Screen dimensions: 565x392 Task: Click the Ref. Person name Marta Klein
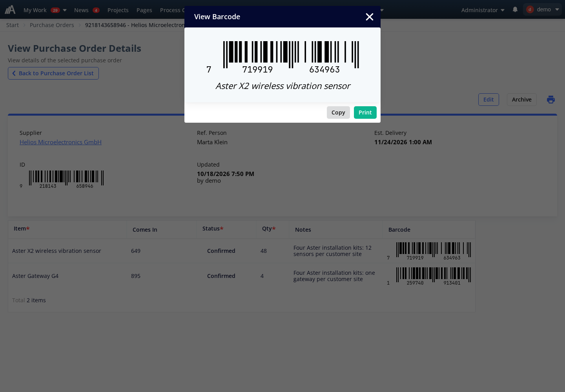coord(212,142)
